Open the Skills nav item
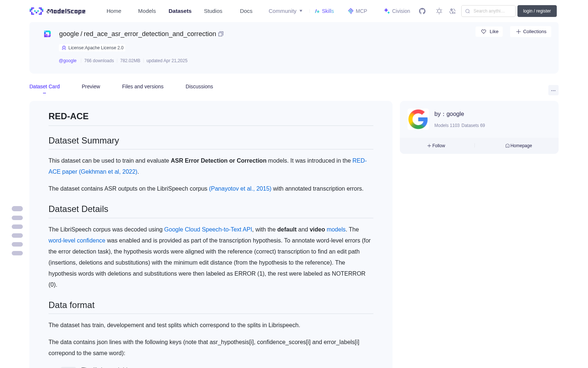Screen dimensions: 588x368 (325, 11)
